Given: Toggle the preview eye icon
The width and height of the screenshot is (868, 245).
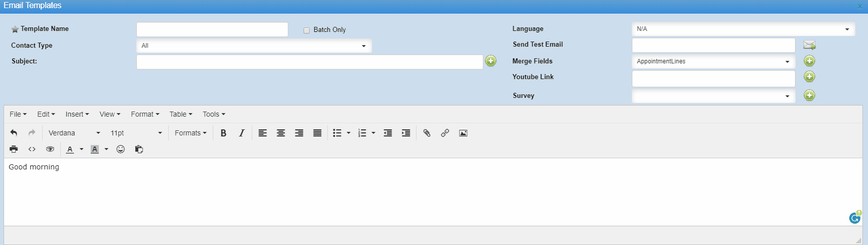Looking at the screenshot, I should coord(50,149).
